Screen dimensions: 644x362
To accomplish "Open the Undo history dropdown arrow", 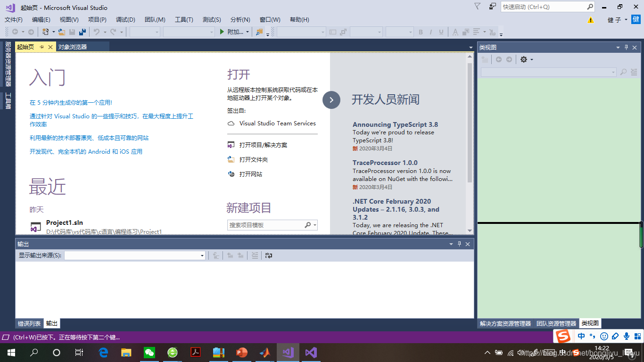I will (x=104, y=32).
